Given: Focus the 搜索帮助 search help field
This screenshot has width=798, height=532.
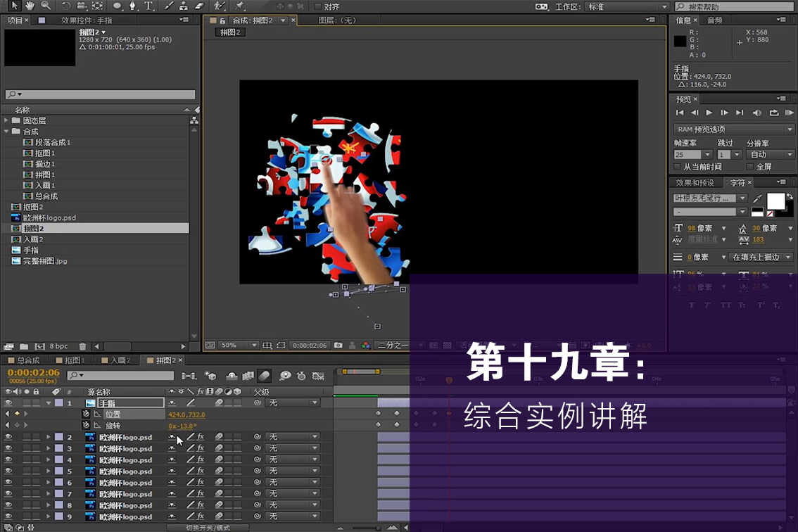Looking at the screenshot, I should (735, 6).
